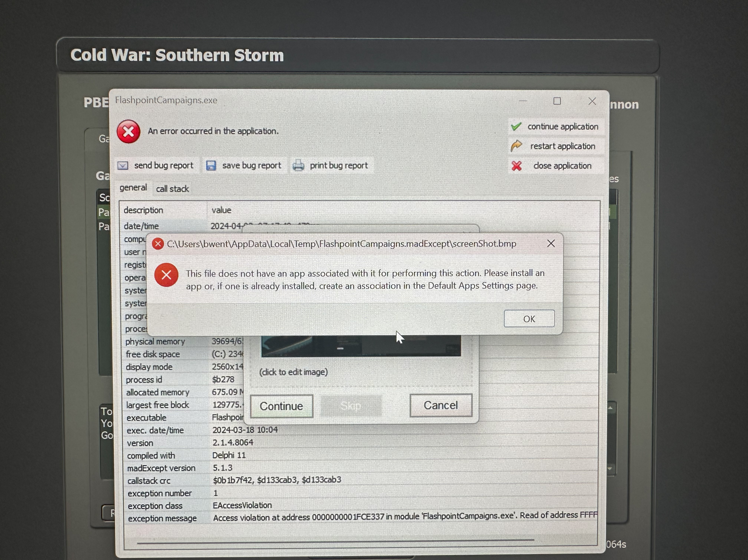Screen dimensions: 748x560
Task: Click the value 'Delphi 11'
Action: (x=229, y=455)
